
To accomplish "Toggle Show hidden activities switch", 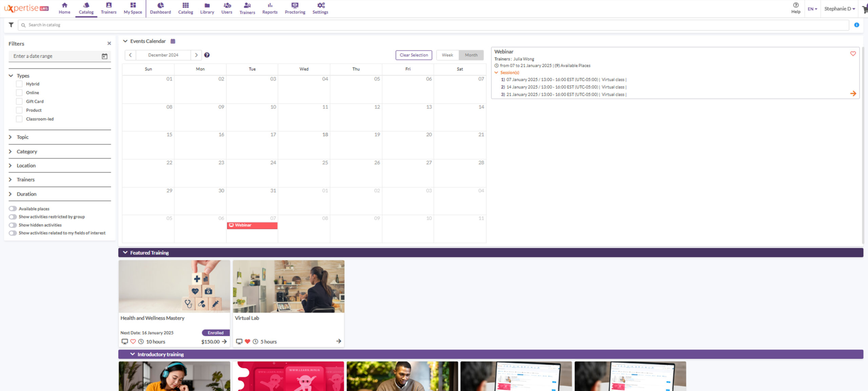I will pos(13,225).
